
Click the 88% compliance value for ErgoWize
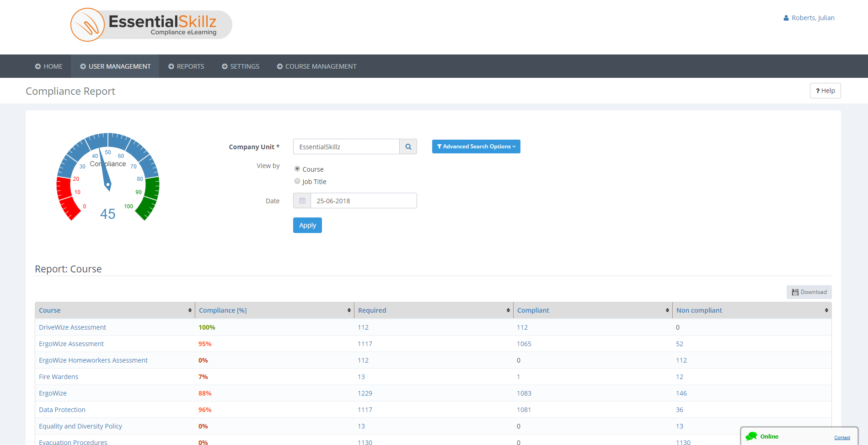pyautogui.click(x=205, y=393)
